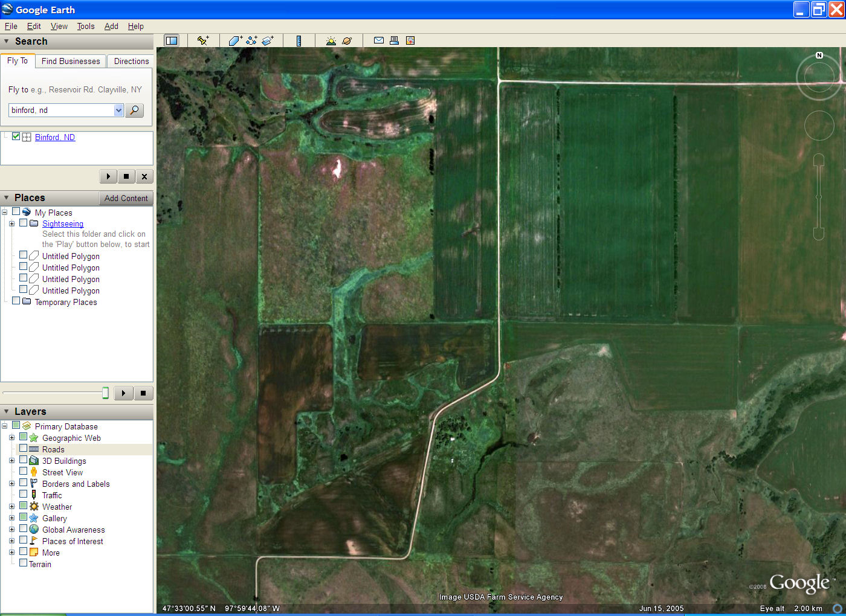Click the Street View pegman layer icon

[34, 472]
